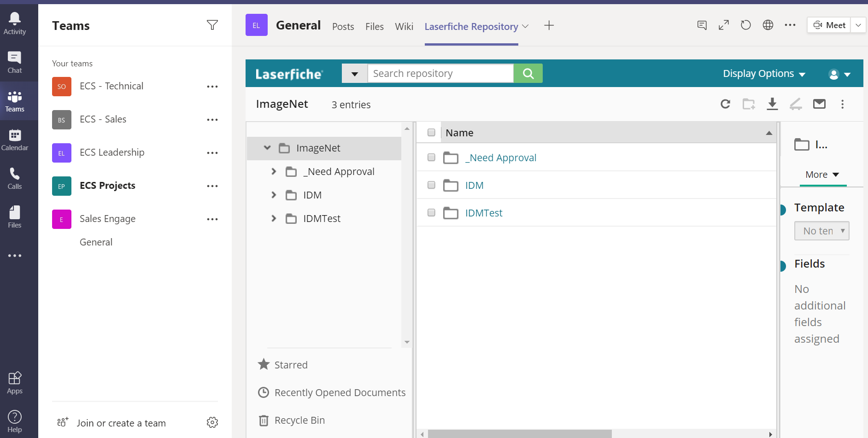Check the select-all checkbox in Name header
Screen dimensions: 868x438
point(431,133)
